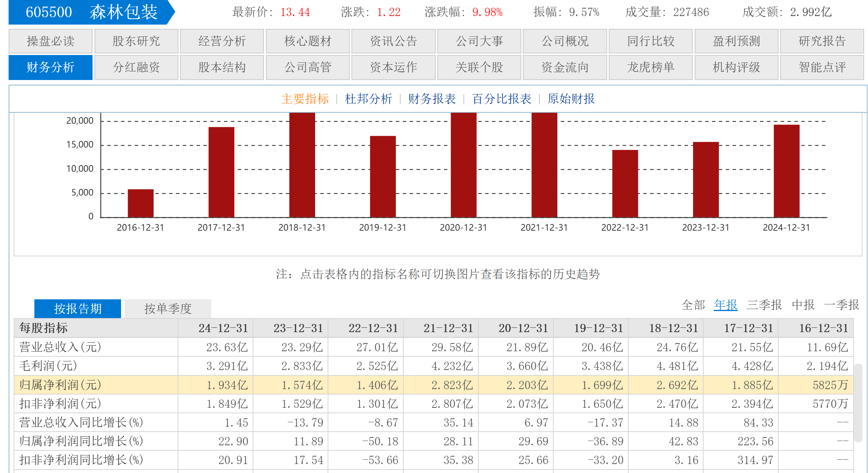Click the latest price 13.44

tap(295, 12)
